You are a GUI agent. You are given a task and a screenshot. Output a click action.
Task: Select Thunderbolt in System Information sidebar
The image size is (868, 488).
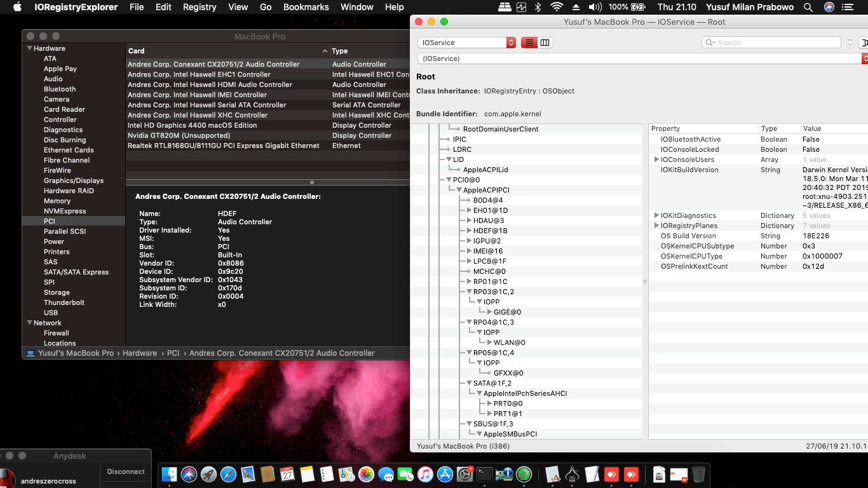(64, 302)
